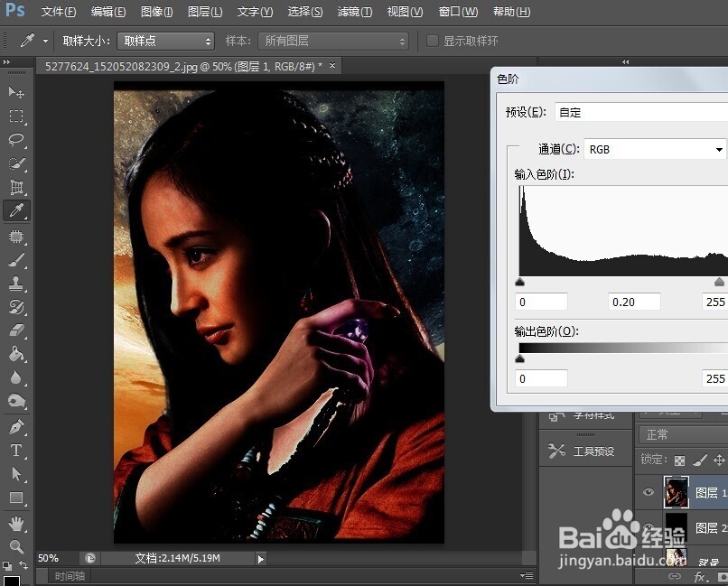
Task: Open the Tool Presets panel icon
Action: point(556,451)
